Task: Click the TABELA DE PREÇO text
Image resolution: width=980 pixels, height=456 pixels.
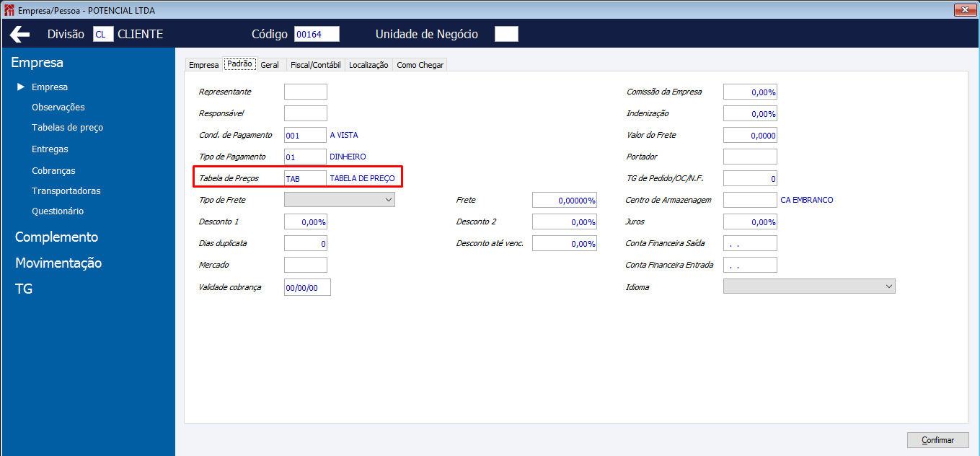Action: pos(362,178)
